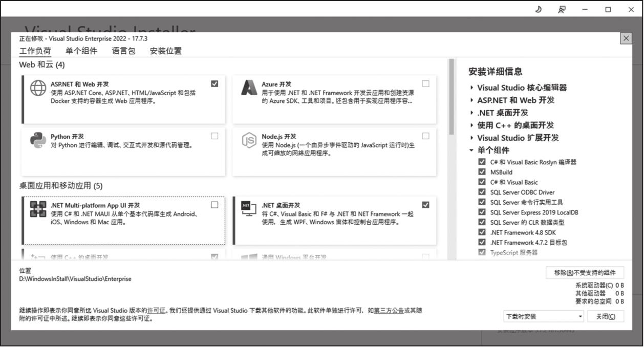Uncheck SQL Server 的 CLR 数据类型

pos(482,222)
